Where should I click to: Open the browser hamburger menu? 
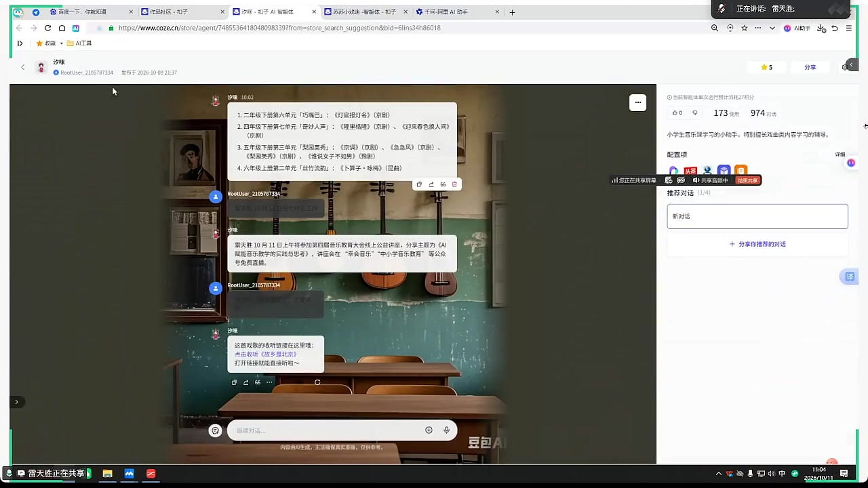[x=848, y=28]
